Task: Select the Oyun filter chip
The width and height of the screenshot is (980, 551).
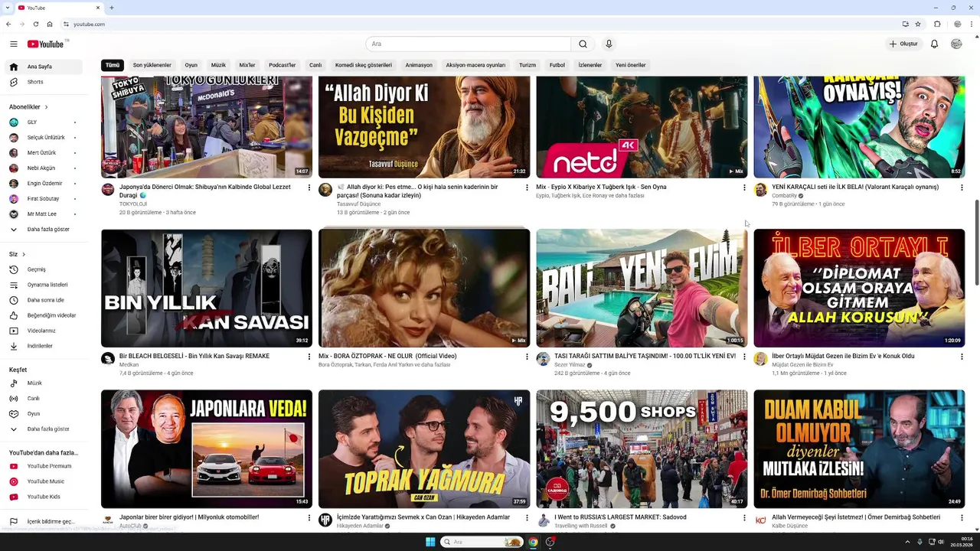Action: coord(191,65)
